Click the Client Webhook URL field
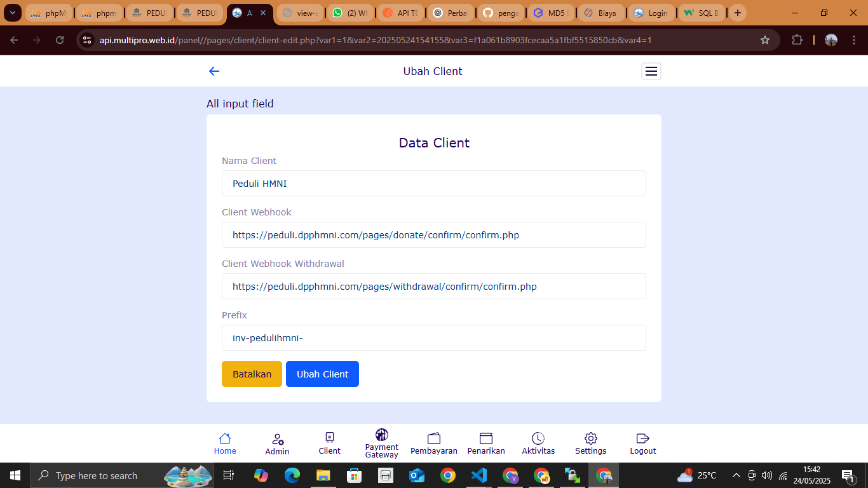868x488 pixels. click(x=433, y=235)
